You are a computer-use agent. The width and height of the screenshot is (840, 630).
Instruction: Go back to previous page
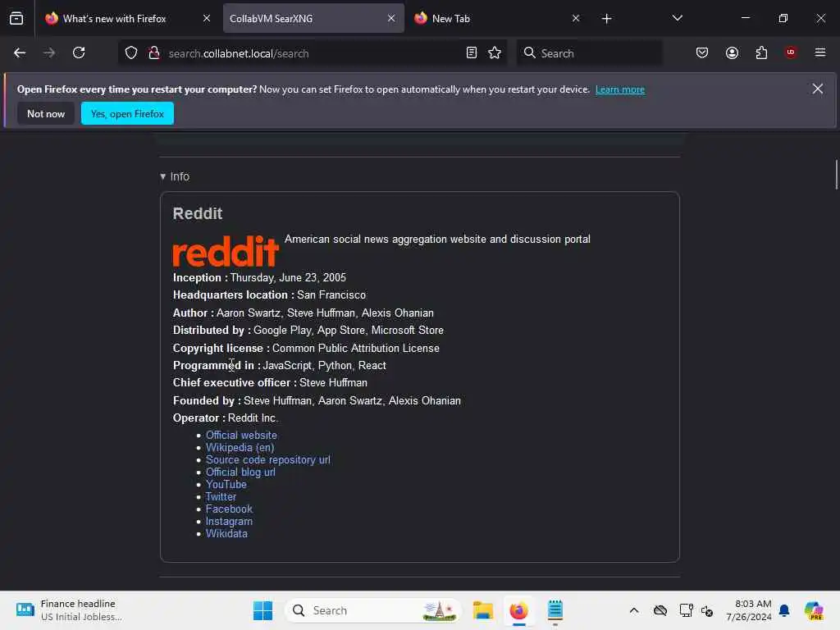point(20,53)
